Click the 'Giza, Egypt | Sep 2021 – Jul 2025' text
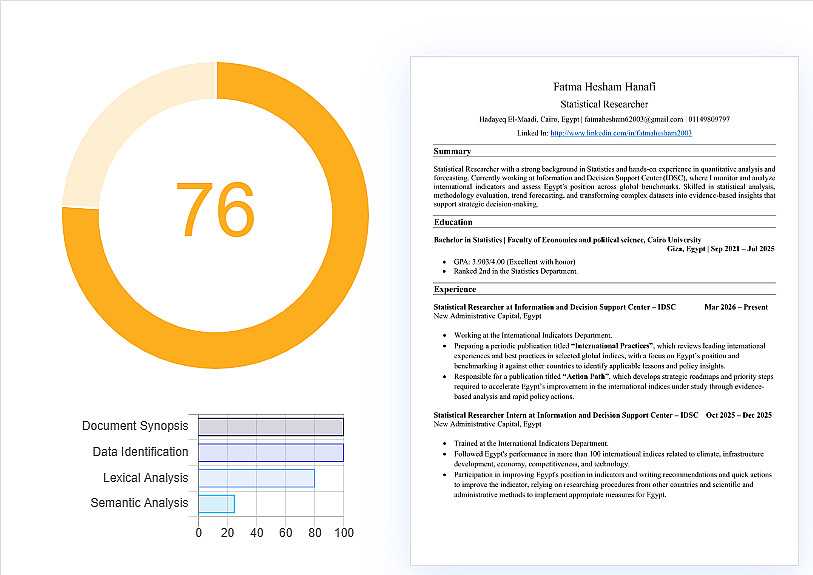813x575 pixels. [720, 249]
